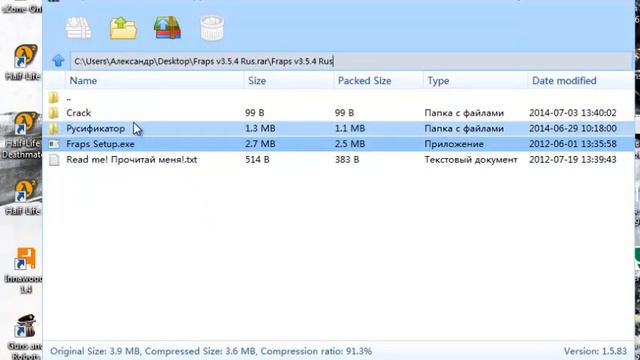The width and height of the screenshot is (640, 360).
Task: Go up one level with blue arrow
Action: pyautogui.click(x=58, y=61)
